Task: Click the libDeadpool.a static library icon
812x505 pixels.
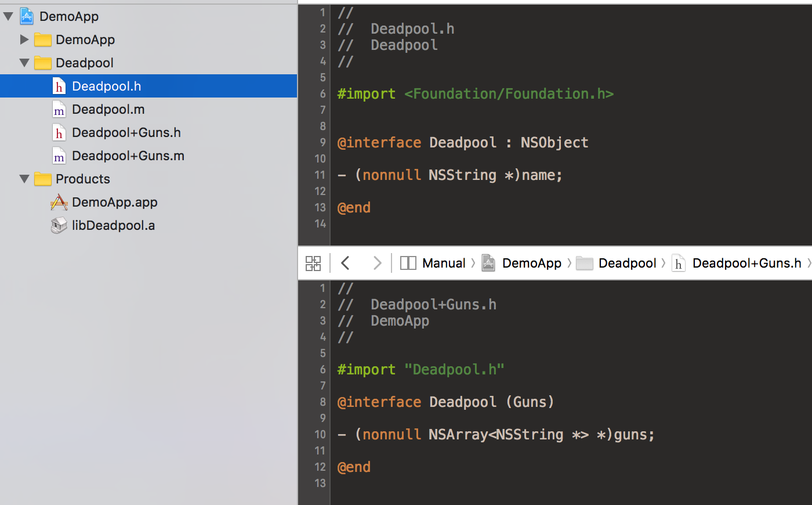Action: coord(59,225)
